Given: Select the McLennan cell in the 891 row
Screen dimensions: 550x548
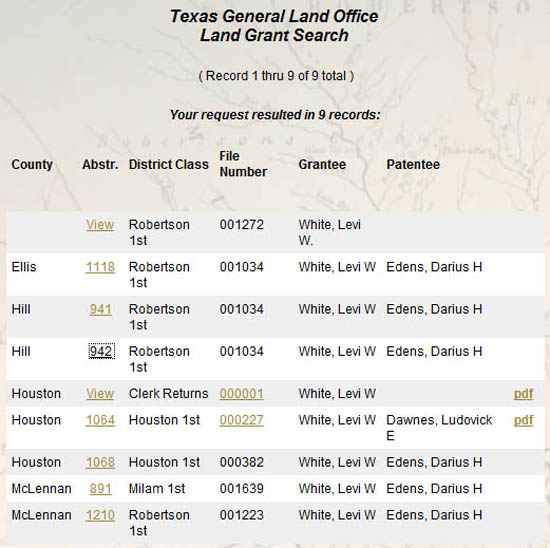Looking at the screenshot, I should 41,488.
